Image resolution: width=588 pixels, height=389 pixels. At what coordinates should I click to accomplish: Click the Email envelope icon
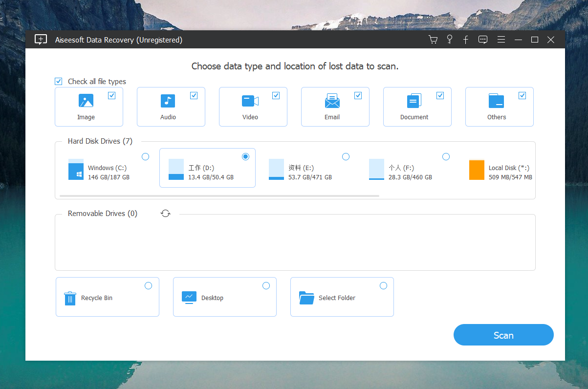pyautogui.click(x=332, y=101)
